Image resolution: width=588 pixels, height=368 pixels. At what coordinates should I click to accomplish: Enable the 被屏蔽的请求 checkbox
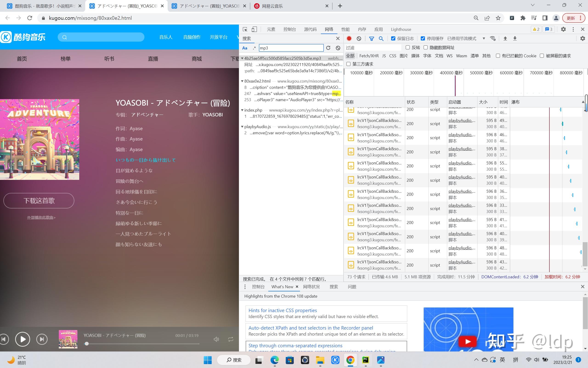pos(542,56)
